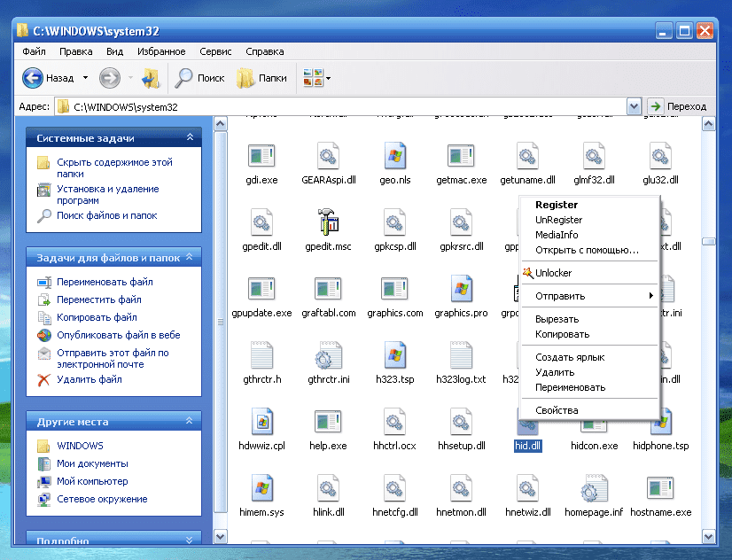732x560 pixels.
Task: Select the help.exe file icon
Action: tap(328, 422)
